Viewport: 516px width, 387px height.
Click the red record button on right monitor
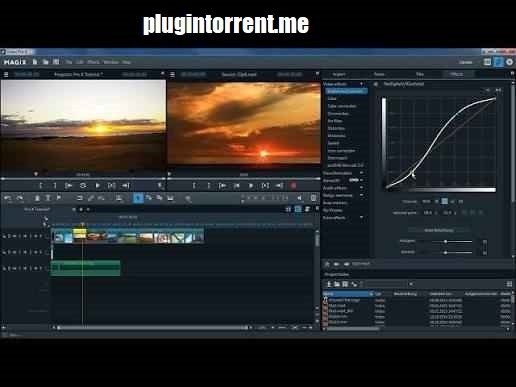point(293,186)
